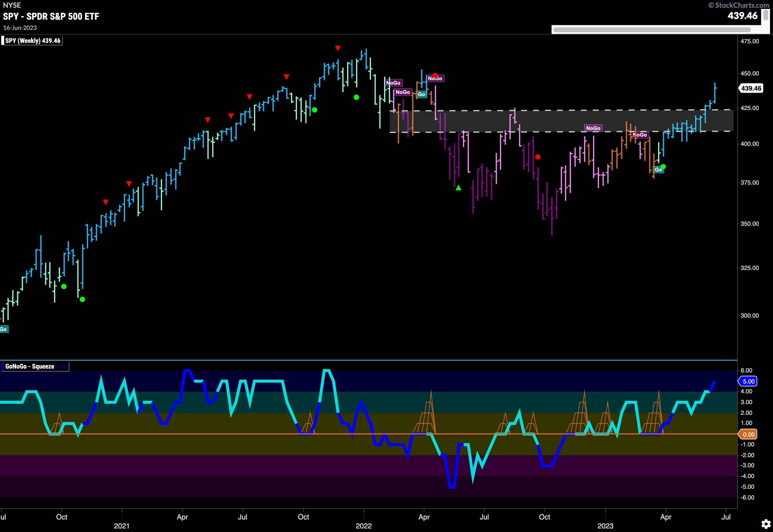The width and height of the screenshot is (773, 532).
Task: Click the NoGo label near January 2022 at 450
Action: point(393,83)
